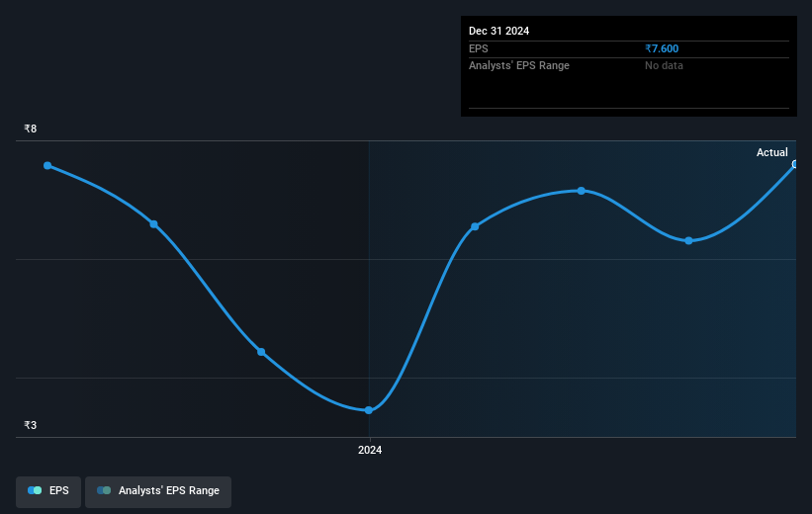
Task: Click the ₹7.600 EPS value in tooltip
Action: click(662, 48)
